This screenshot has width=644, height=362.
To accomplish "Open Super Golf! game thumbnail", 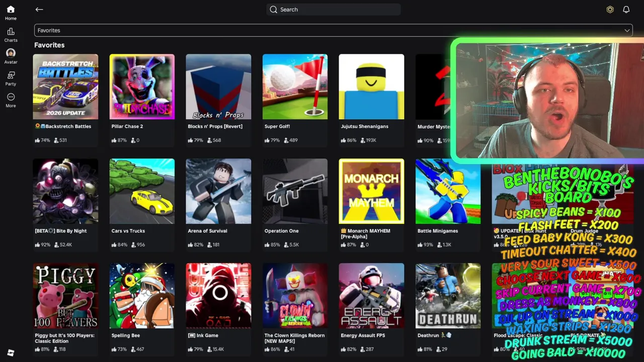I will click(295, 86).
